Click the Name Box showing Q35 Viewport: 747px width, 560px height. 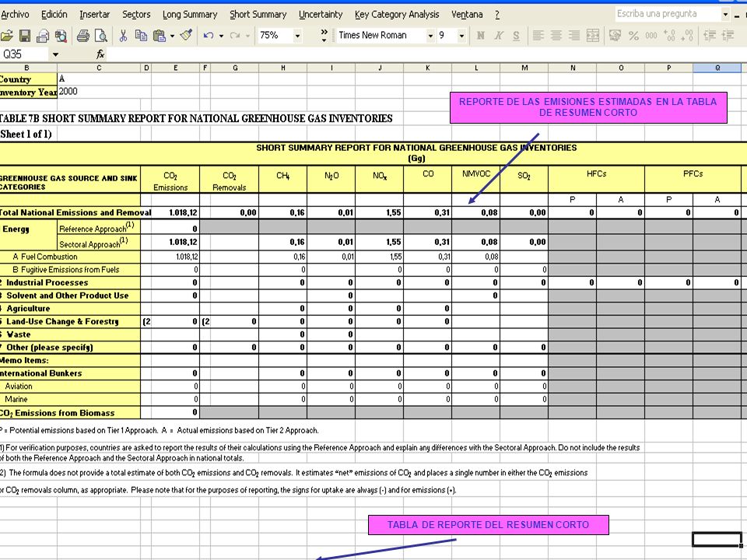24,54
